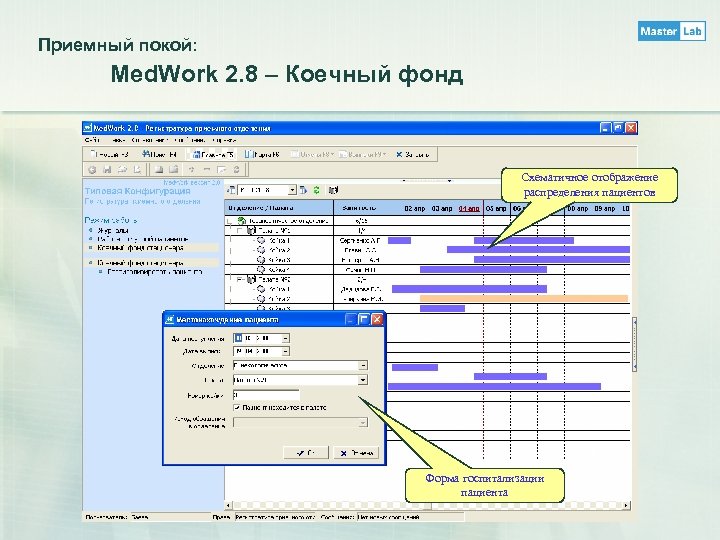Click the new record F3 toolbar button
The image size is (720, 540).
coord(109,155)
